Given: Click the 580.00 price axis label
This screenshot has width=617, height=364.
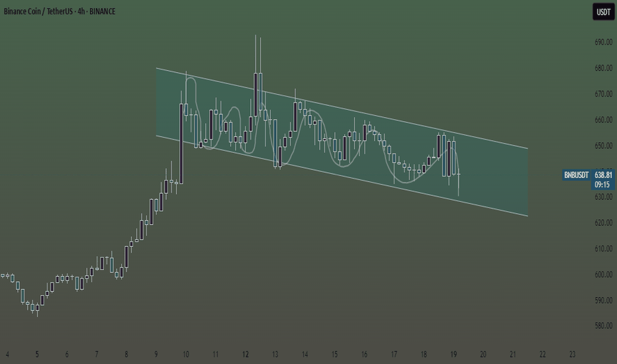Looking at the screenshot, I should (x=603, y=326).
